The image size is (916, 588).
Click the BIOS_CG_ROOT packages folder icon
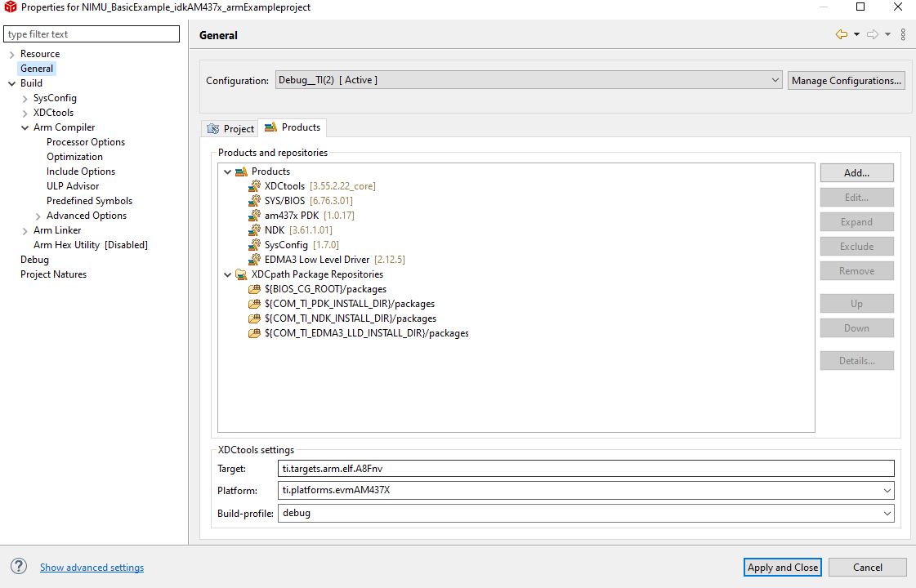[254, 289]
